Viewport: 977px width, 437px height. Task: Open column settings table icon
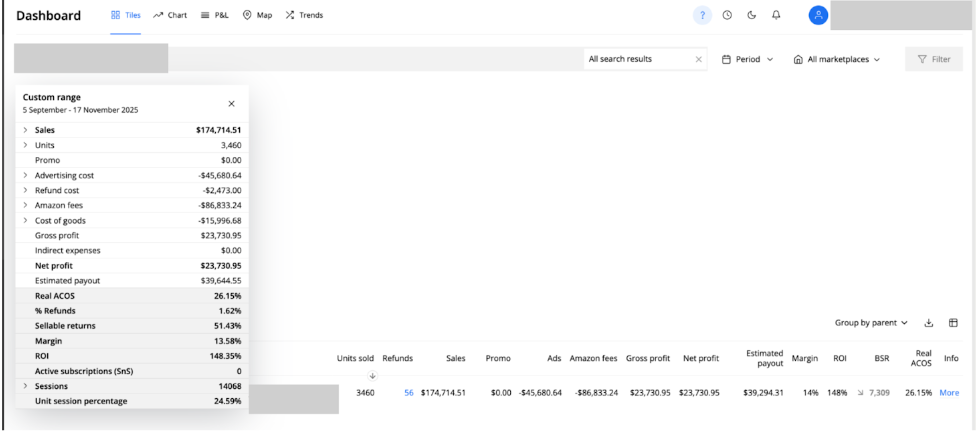point(953,323)
